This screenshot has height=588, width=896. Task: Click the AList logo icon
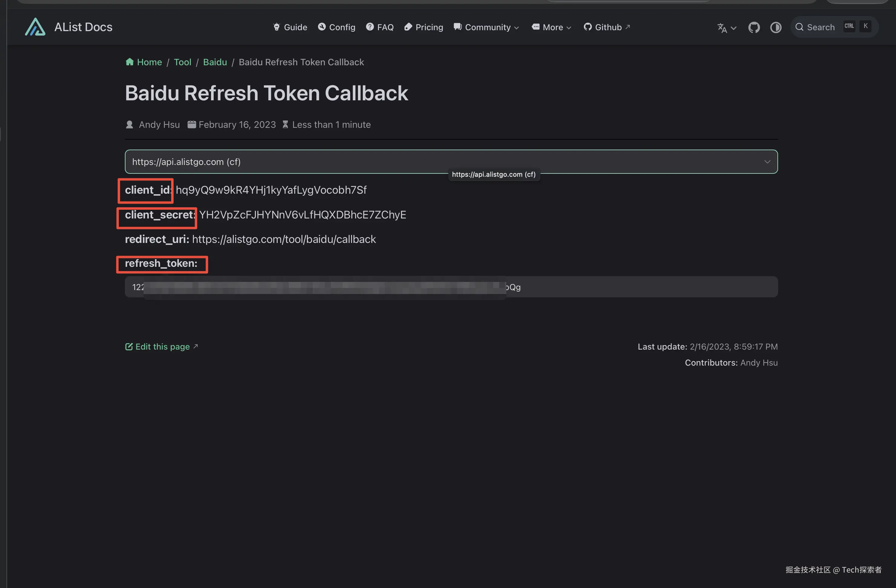35,27
